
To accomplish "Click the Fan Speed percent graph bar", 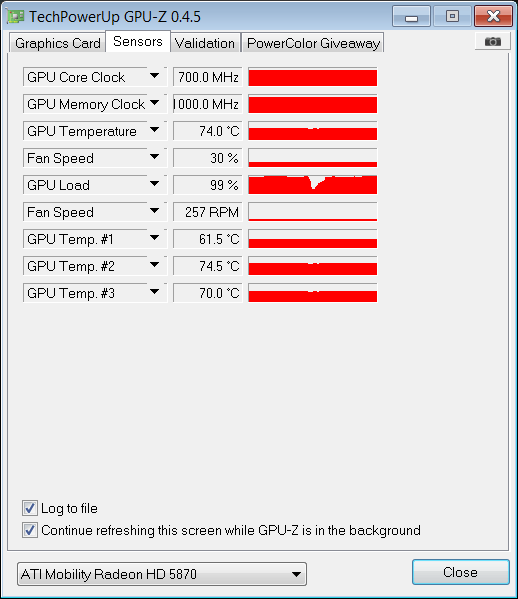I will coord(312,158).
